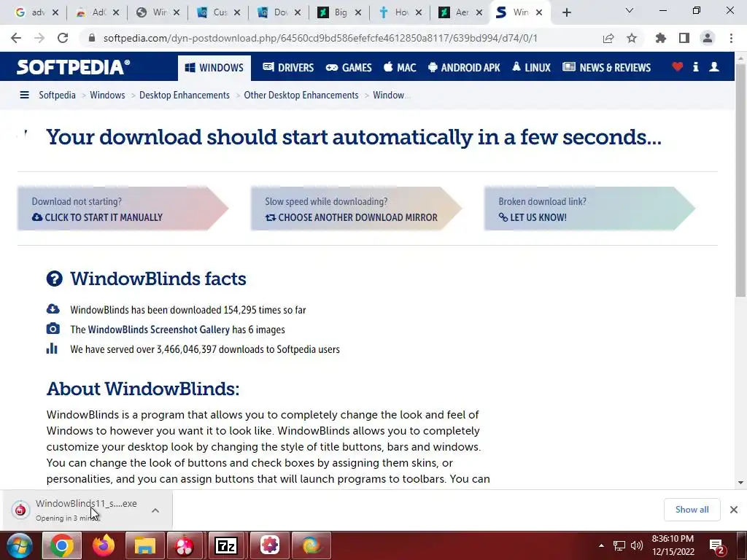Open the hamburger menu beside breadcrumbs
The height and width of the screenshot is (560, 747).
click(24, 95)
